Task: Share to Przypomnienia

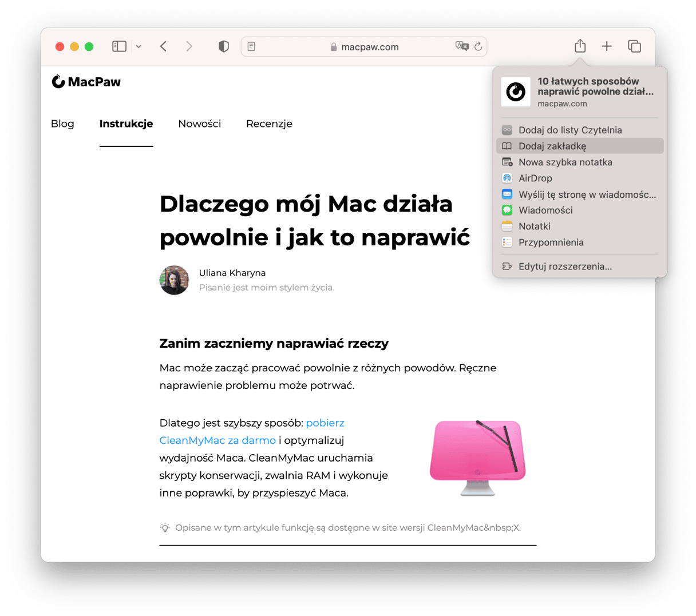Action: pyautogui.click(x=580, y=242)
